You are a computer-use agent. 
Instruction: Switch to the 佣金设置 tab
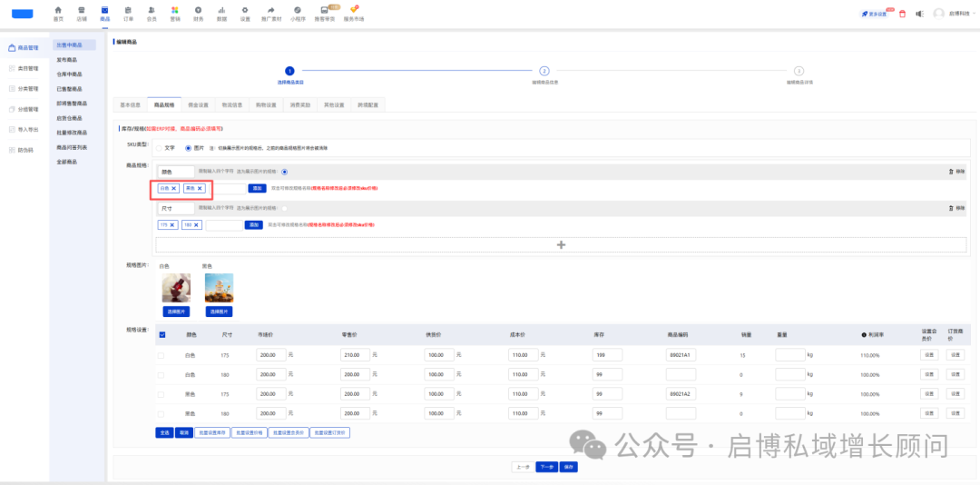click(198, 104)
